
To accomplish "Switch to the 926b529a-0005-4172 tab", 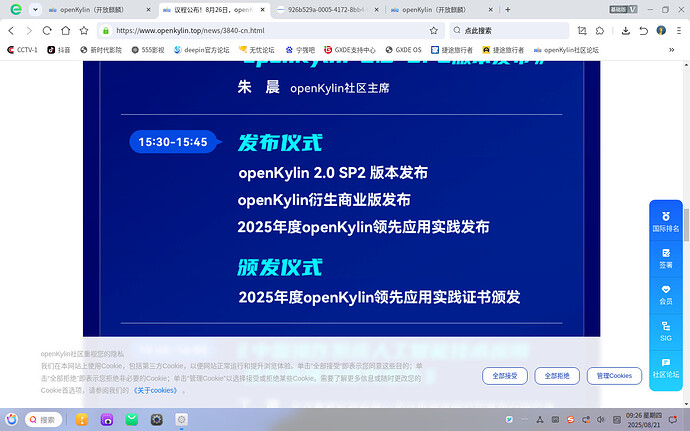I will click(x=328, y=9).
